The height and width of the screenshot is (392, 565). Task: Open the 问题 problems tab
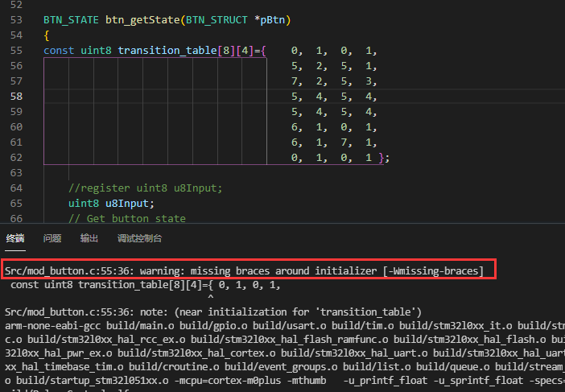pos(52,238)
